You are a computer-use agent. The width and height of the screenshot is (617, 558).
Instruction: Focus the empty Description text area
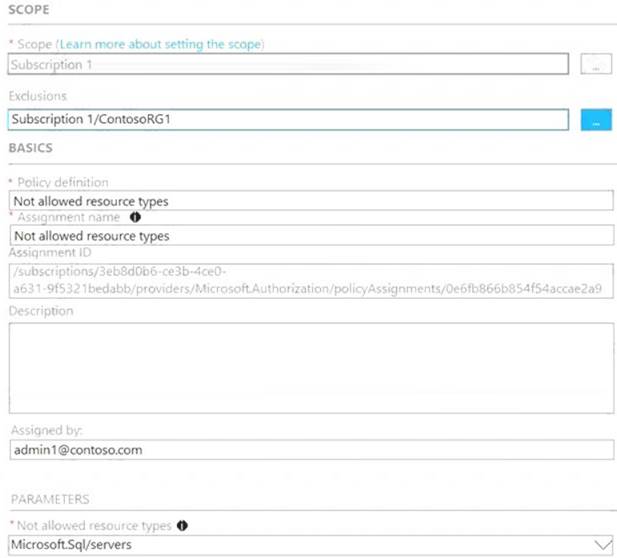pyautogui.click(x=311, y=368)
